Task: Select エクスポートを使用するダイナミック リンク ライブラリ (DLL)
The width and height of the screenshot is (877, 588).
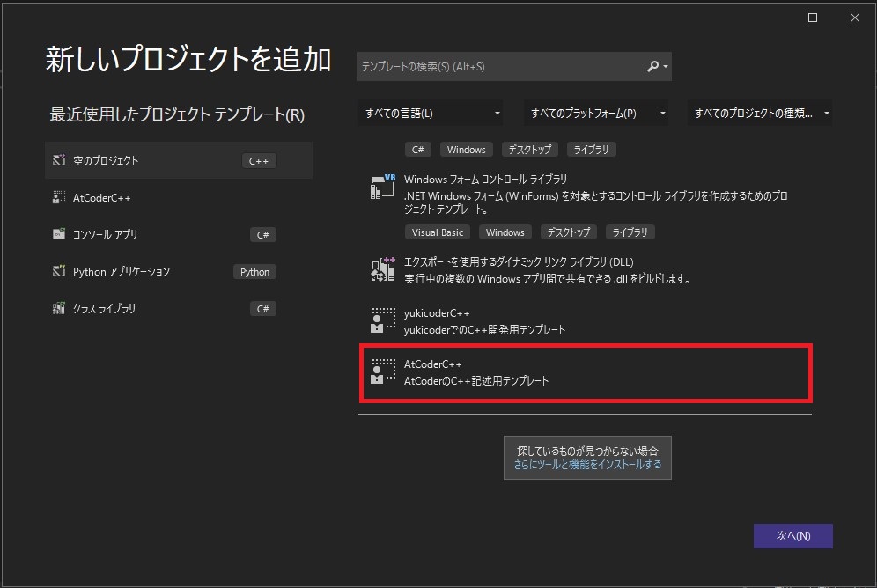Action: pyautogui.click(x=585, y=270)
